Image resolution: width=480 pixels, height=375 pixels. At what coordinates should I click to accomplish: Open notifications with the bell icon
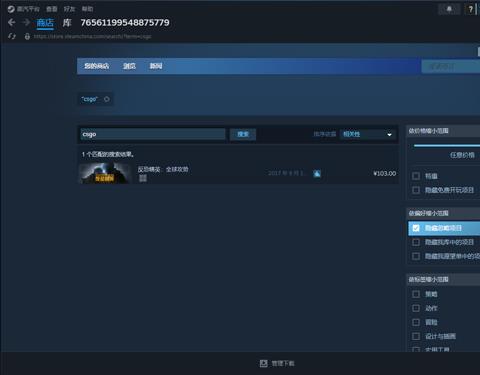tap(449, 9)
